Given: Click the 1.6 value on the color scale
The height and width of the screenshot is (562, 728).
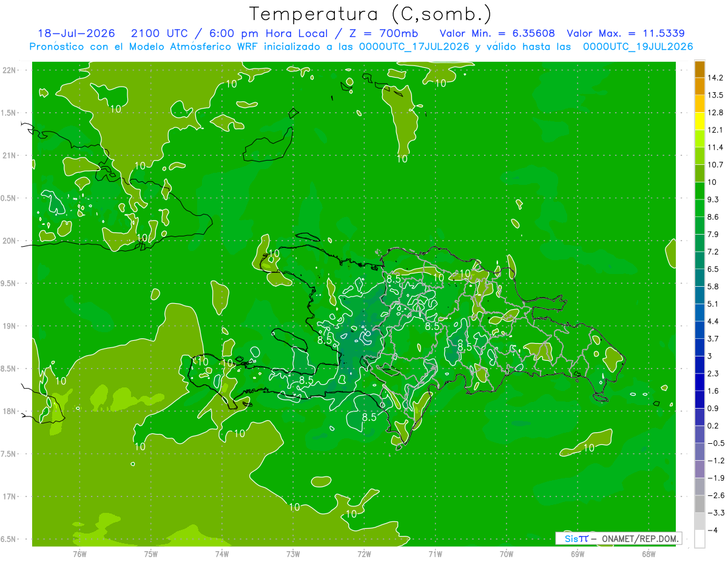Looking at the screenshot, I should click(x=713, y=391).
